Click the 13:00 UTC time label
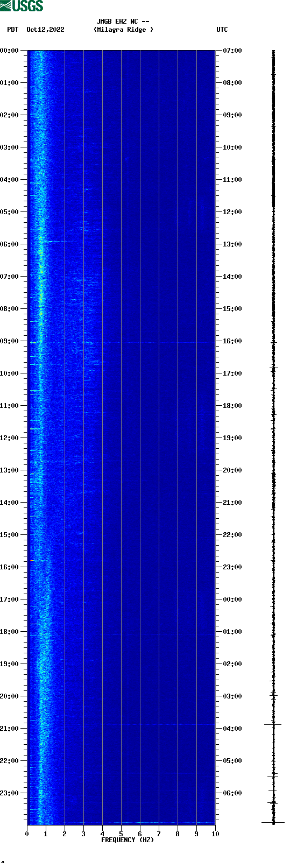The height and width of the screenshot is (868, 297). tap(232, 244)
